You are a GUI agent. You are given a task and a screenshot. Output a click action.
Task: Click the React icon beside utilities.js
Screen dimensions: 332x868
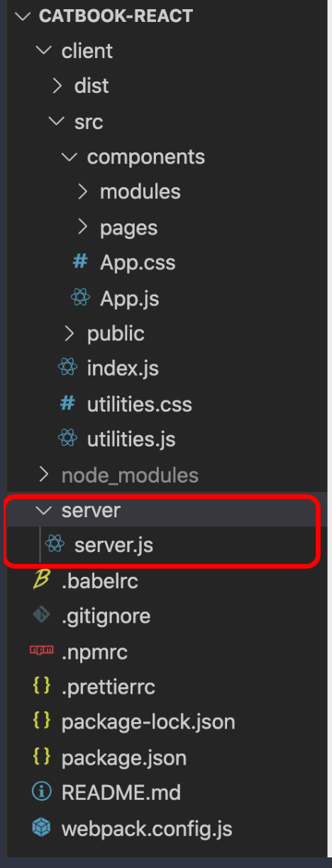67,439
